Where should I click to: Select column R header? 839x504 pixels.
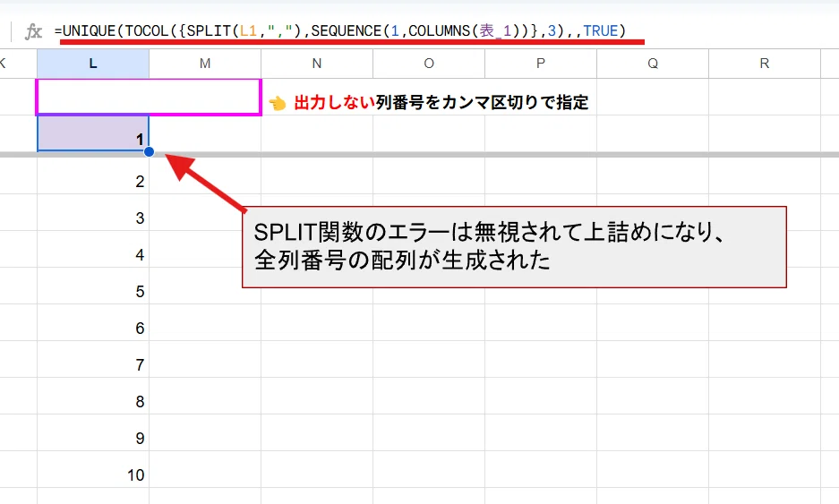(765, 64)
